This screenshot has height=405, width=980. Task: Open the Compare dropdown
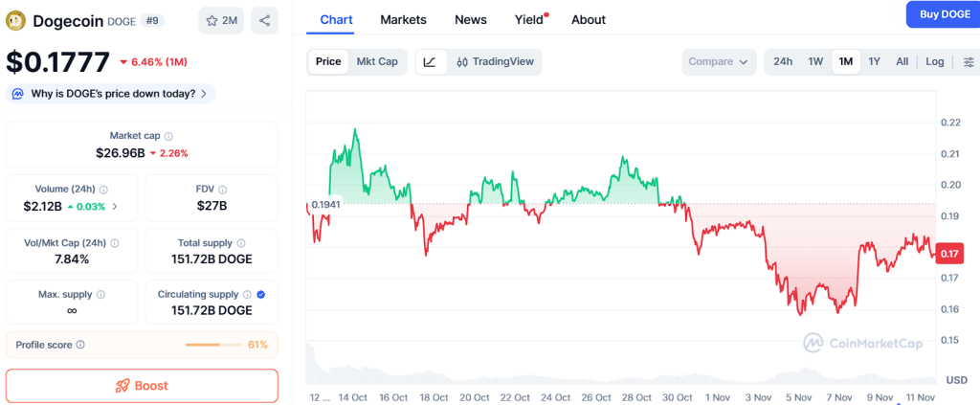(718, 62)
